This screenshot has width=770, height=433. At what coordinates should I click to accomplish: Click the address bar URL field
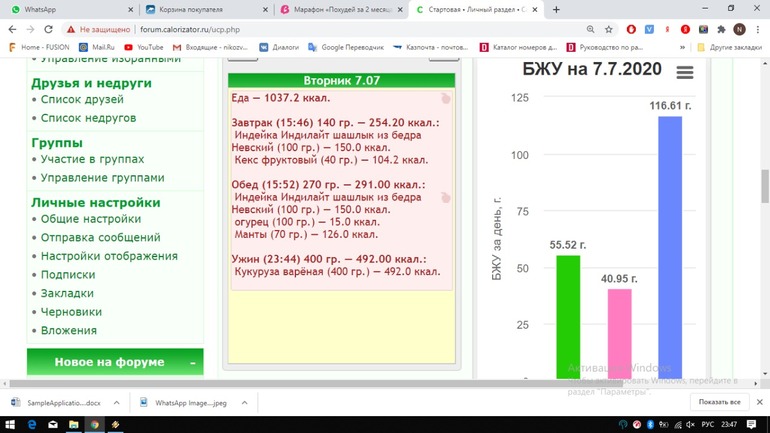pyautogui.click(x=300, y=30)
